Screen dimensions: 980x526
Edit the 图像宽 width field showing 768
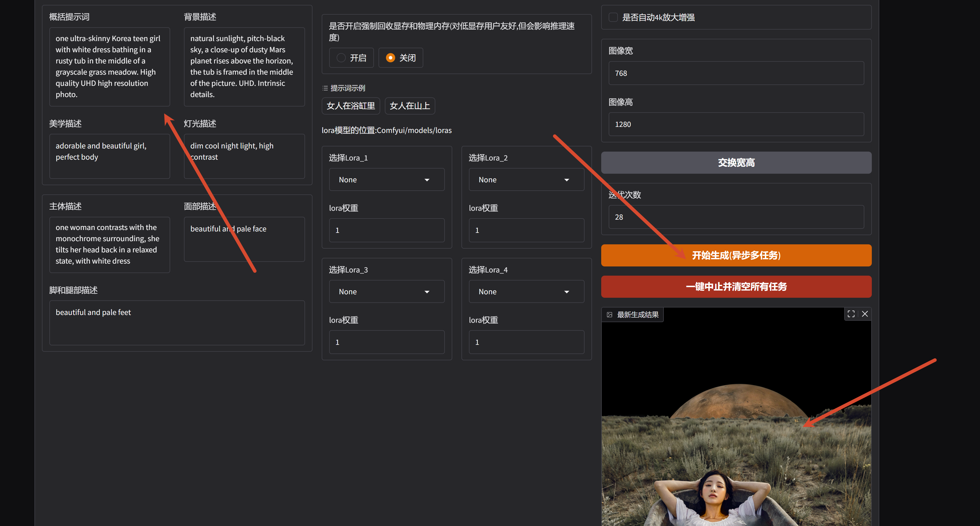736,73
